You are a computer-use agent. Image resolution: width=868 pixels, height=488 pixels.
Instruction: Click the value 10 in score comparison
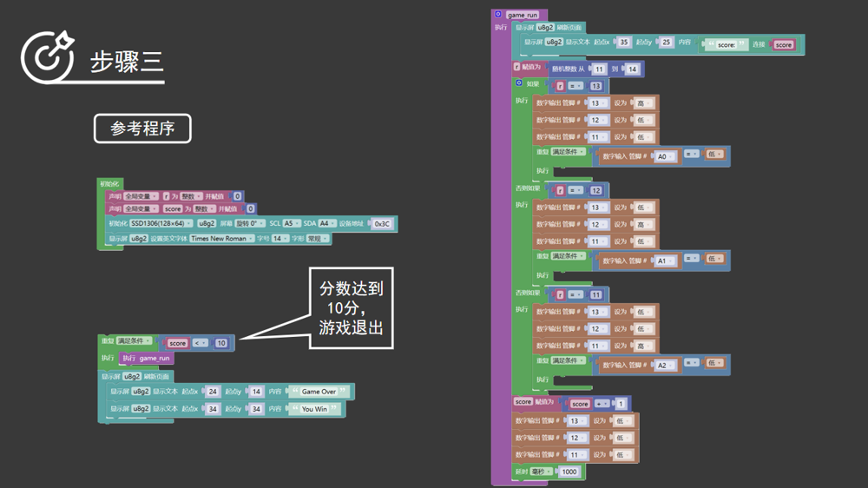(x=220, y=344)
